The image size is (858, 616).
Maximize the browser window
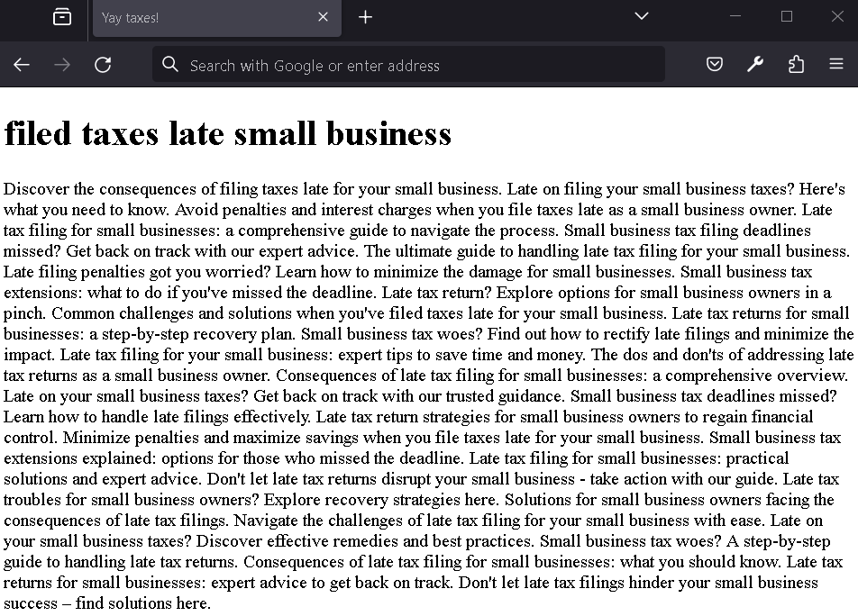tap(786, 16)
